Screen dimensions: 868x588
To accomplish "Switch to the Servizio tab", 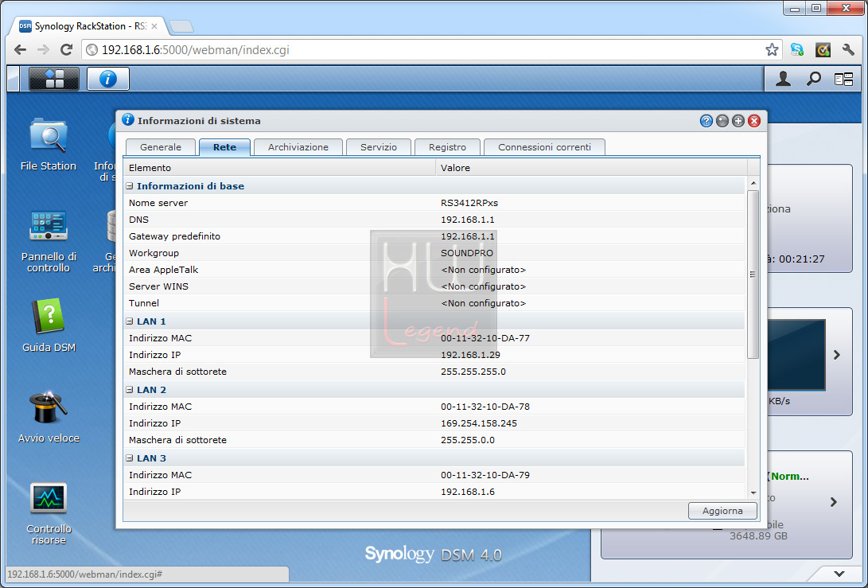I will point(379,147).
